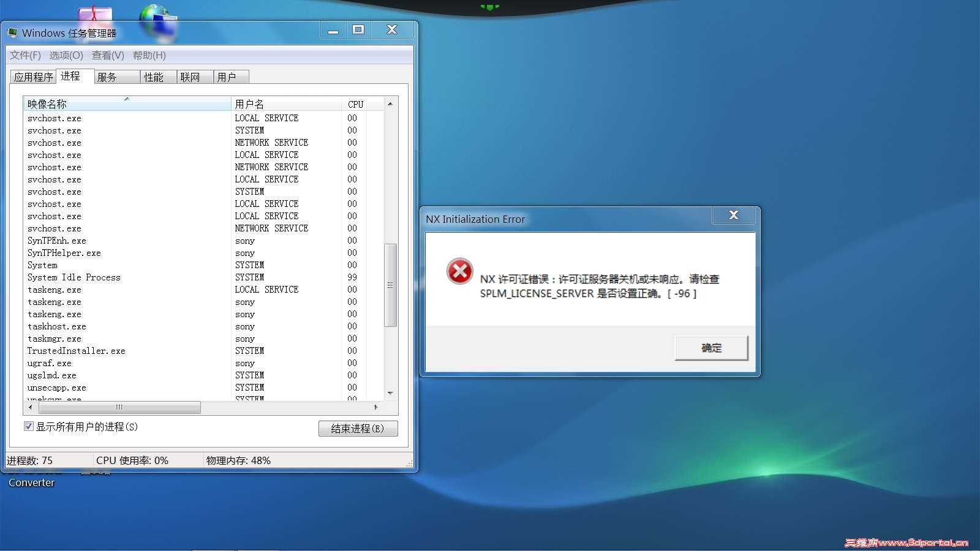Select the System Idle Process row
The image size is (980, 551).
coord(203,277)
